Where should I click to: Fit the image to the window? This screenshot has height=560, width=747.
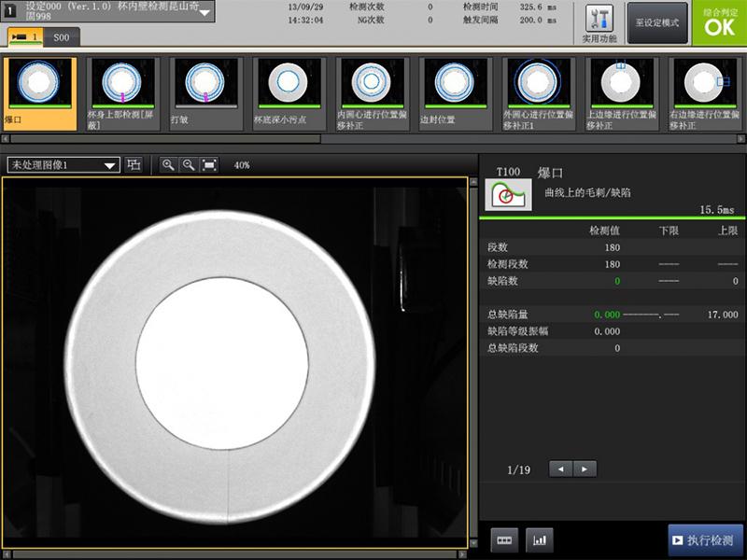click(x=209, y=164)
